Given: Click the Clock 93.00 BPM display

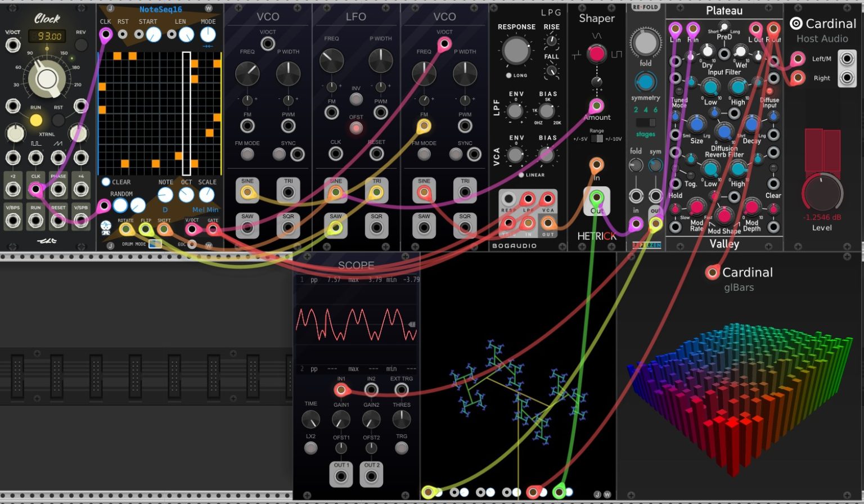Looking at the screenshot, I should point(47,36).
